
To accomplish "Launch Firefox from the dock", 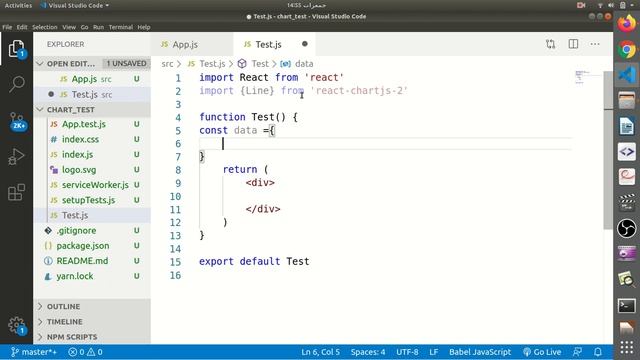I will pos(627,24).
